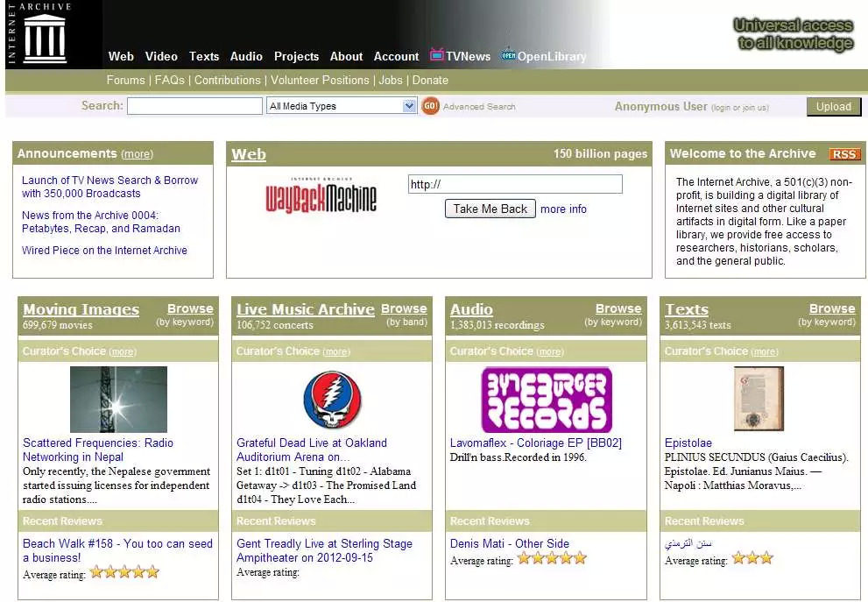Open the Scattered Frequencies video thumbnail
The image size is (868, 602).
point(118,400)
